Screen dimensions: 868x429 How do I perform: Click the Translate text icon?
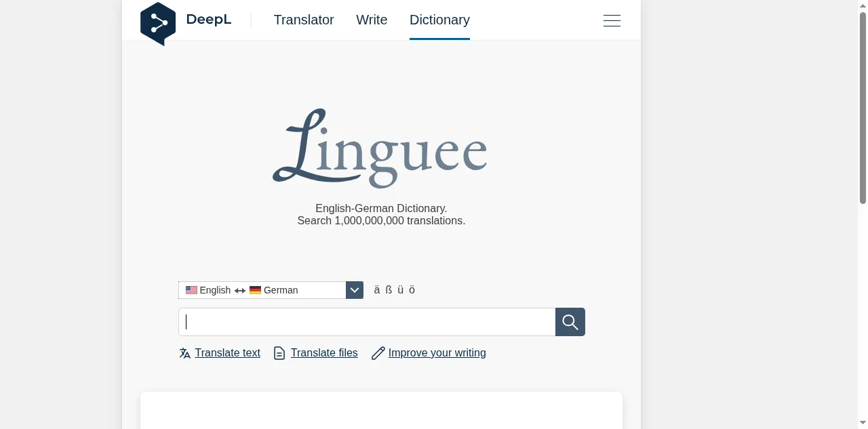pyautogui.click(x=184, y=353)
